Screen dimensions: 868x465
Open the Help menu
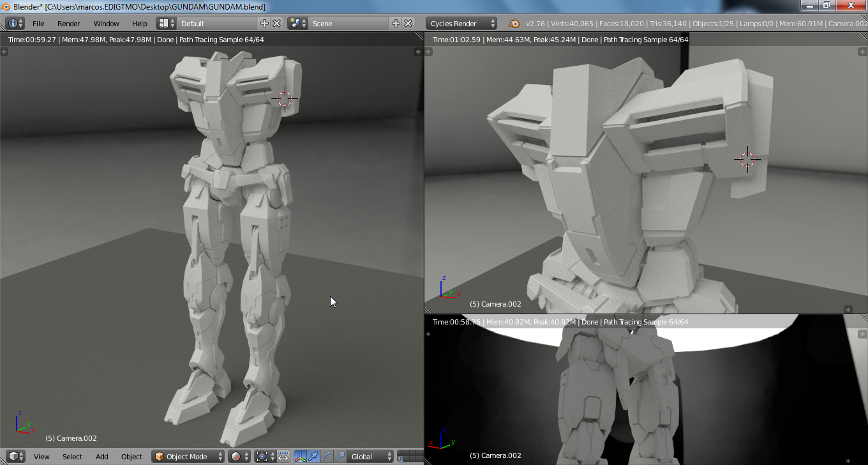(140, 24)
